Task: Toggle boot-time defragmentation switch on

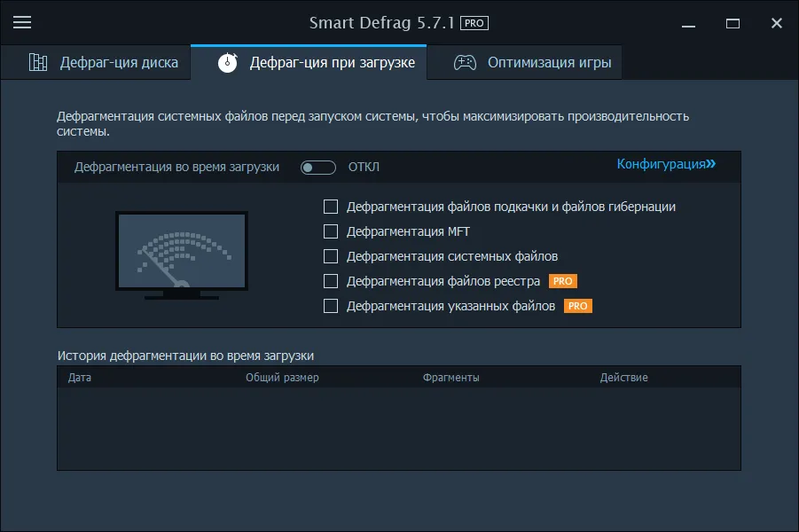Action: pos(318,168)
